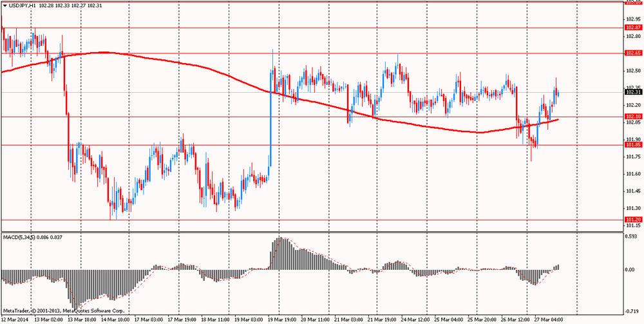Click the 101.30 value on price scale
Viewport: 644px width, 324px height.
(x=633, y=208)
